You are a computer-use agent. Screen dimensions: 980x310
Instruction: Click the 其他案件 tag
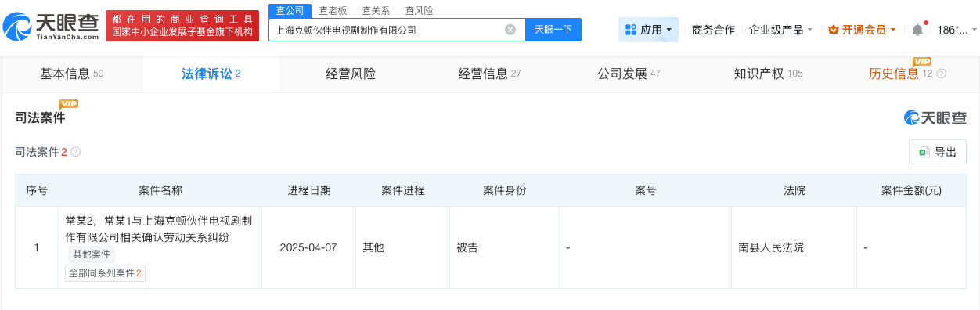(92, 254)
